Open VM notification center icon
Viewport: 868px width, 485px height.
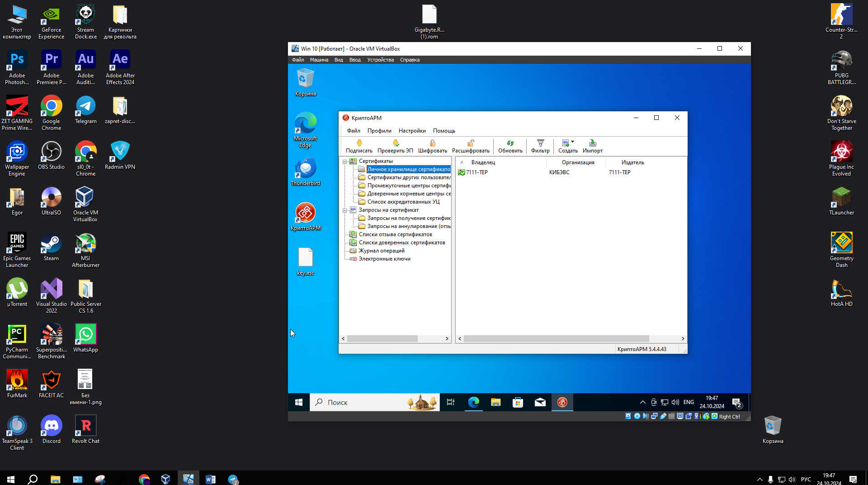737,402
